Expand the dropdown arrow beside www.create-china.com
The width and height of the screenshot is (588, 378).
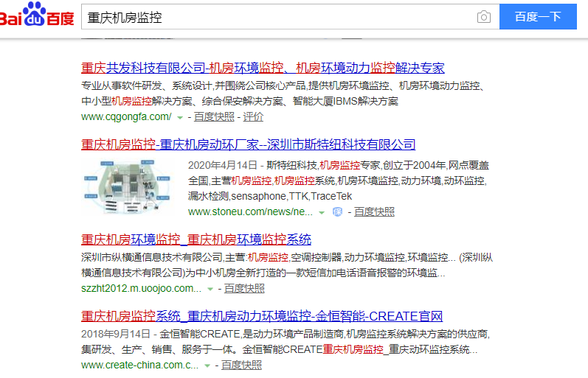click(x=207, y=365)
